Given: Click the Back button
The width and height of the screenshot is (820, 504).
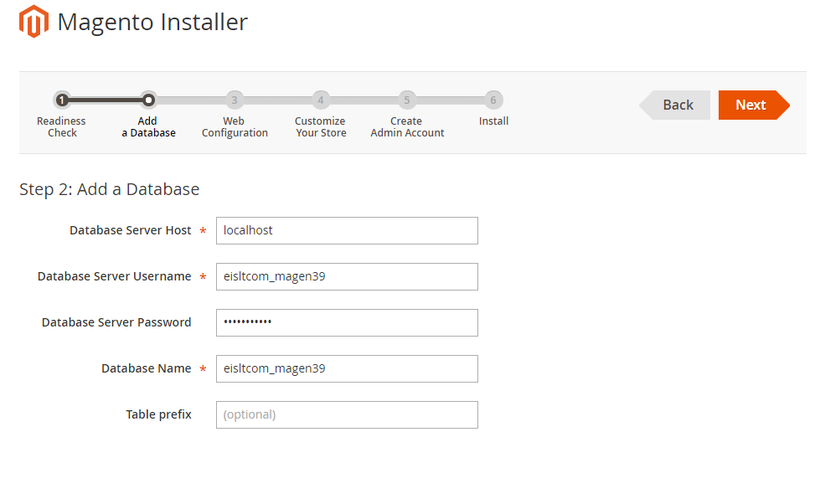Looking at the screenshot, I should (674, 105).
